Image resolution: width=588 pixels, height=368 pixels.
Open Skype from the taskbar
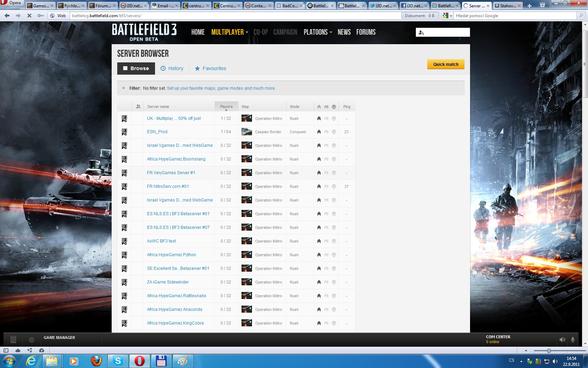(118, 361)
